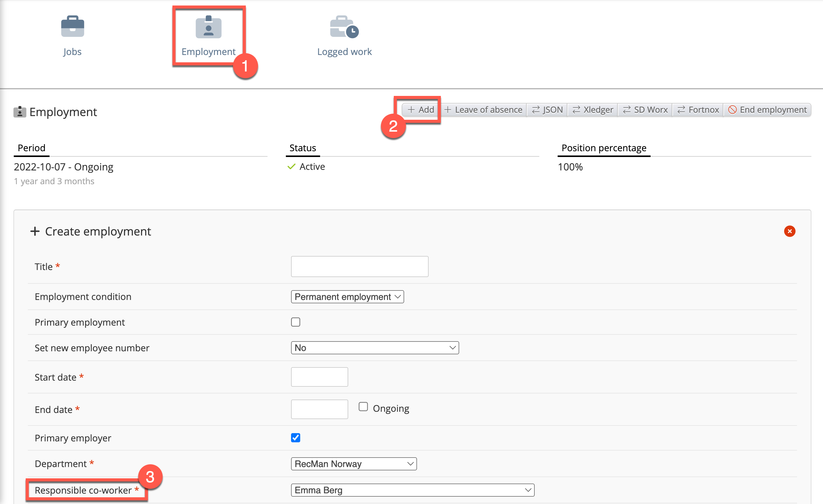Check the Primary employment checkbox

pos(295,322)
